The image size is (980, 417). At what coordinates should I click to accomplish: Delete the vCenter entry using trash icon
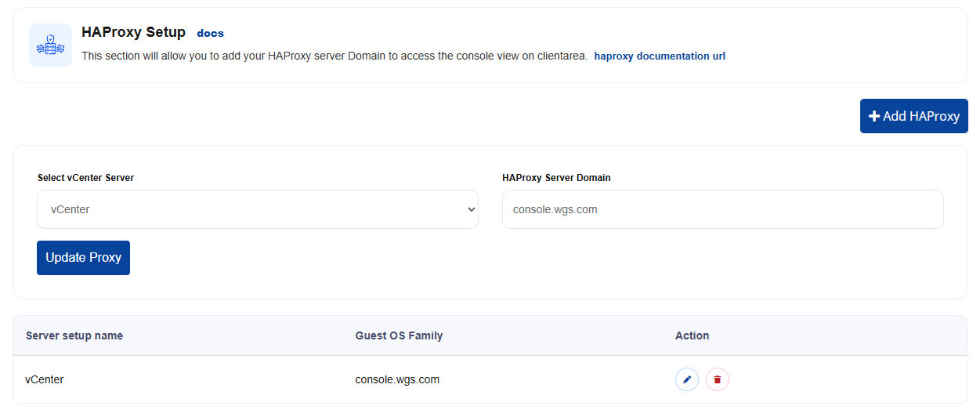coord(718,379)
